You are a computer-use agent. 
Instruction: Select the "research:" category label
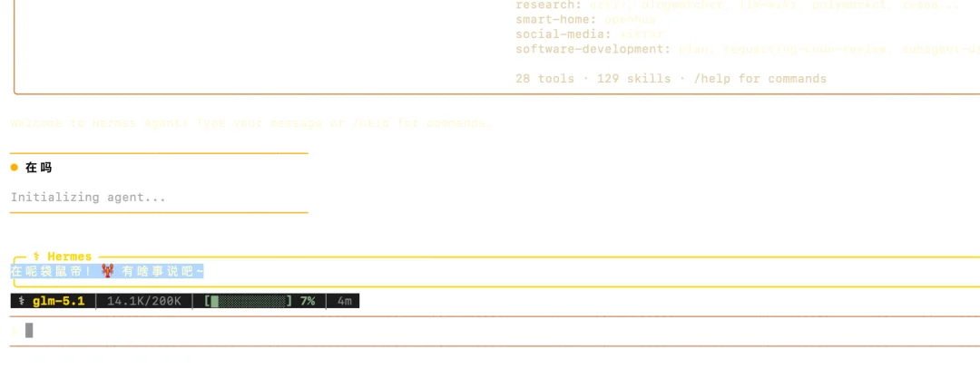(548, 5)
